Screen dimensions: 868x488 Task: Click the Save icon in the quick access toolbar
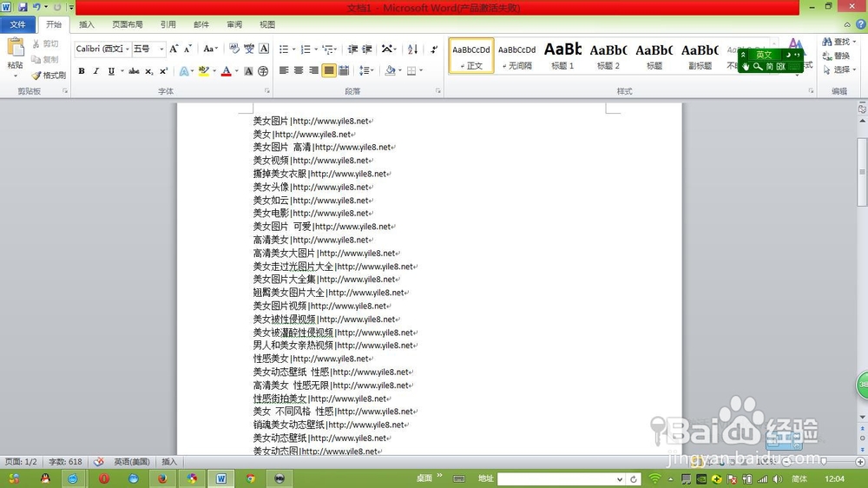tap(23, 7)
